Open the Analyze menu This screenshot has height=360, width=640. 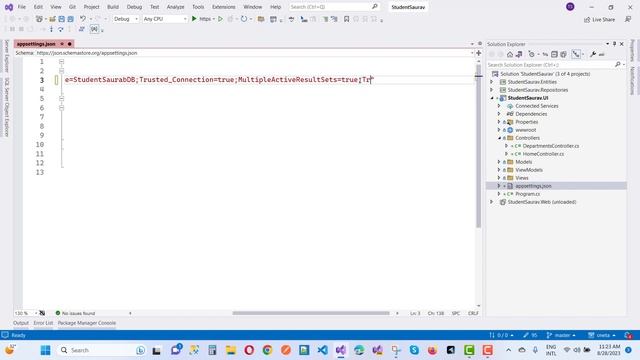pyautogui.click(x=176, y=7)
